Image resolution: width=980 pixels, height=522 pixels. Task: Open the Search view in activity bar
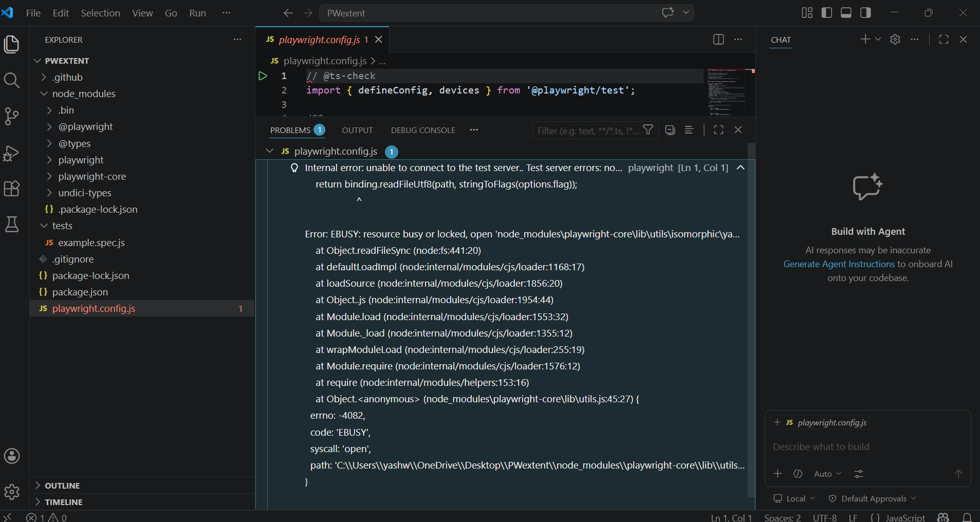pos(12,80)
